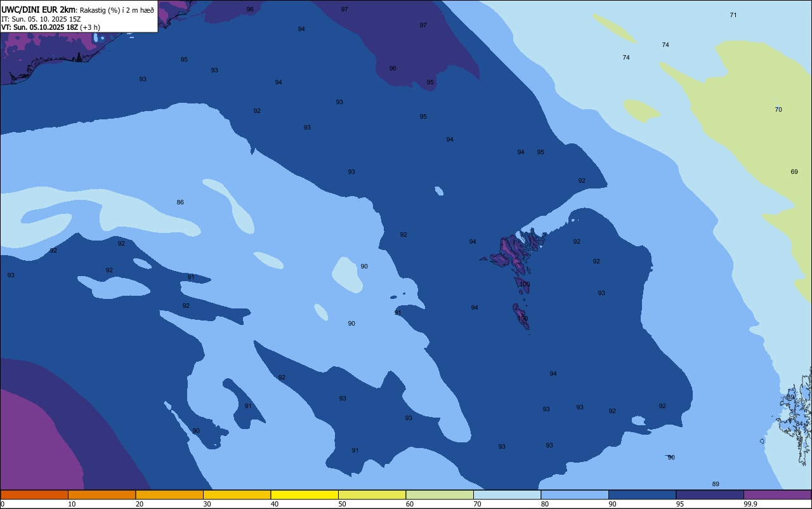812x509 pixels.
Task: Click the 60–70 light green legend segment
Action: click(x=440, y=494)
